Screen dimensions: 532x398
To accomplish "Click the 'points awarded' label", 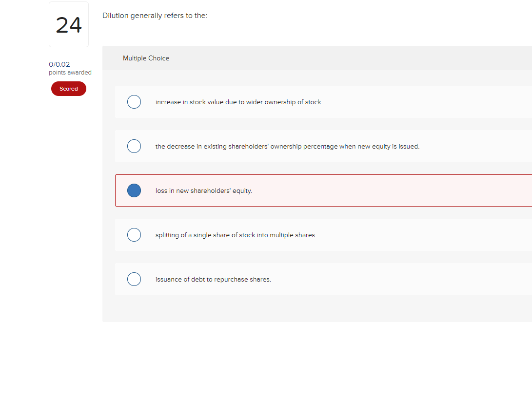I will click(70, 72).
